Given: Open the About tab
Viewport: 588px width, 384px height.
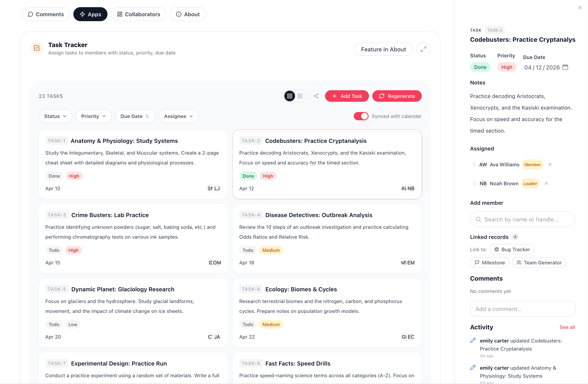Looking at the screenshot, I should click(x=188, y=14).
